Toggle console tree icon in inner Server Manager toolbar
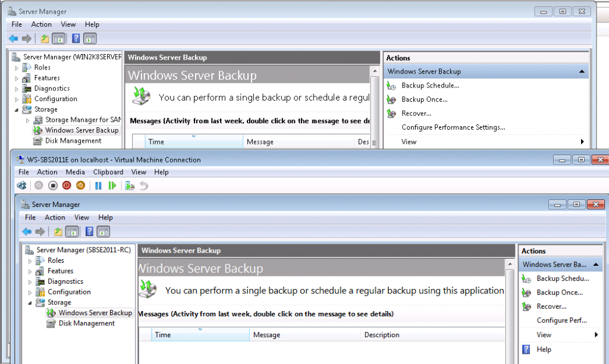Image resolution: width=609 pixels, height=364 pixels. [72, 231]
